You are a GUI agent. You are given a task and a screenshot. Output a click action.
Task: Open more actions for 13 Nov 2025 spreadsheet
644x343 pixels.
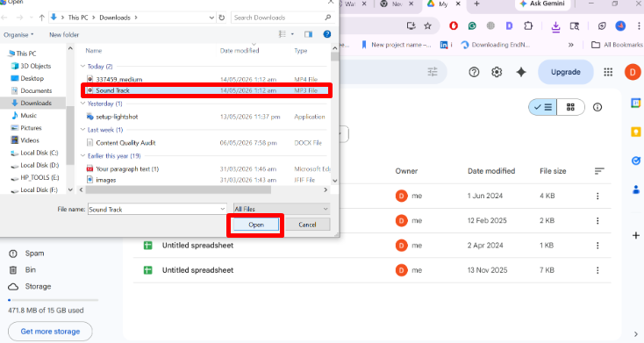point(597,270)
